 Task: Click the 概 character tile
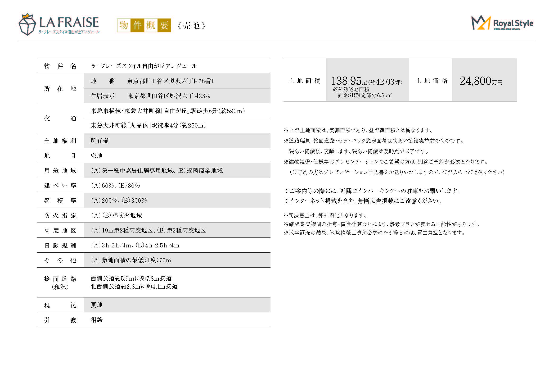[151, 25]
